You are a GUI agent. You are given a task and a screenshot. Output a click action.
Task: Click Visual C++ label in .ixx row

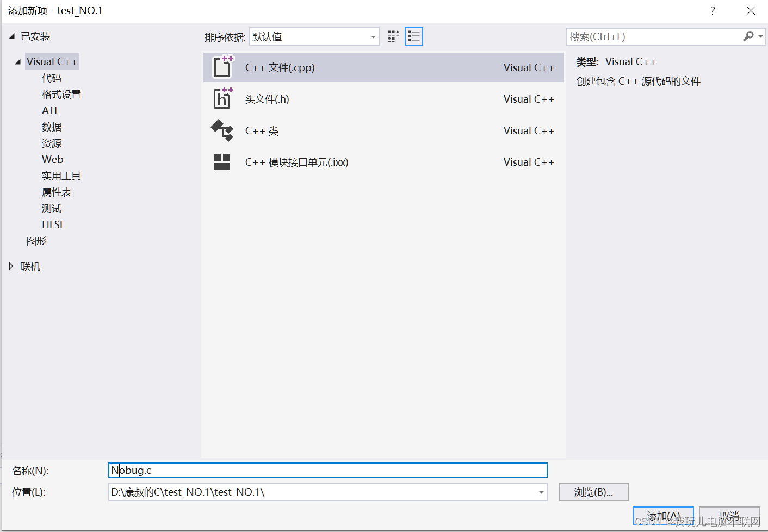[529, 162]
